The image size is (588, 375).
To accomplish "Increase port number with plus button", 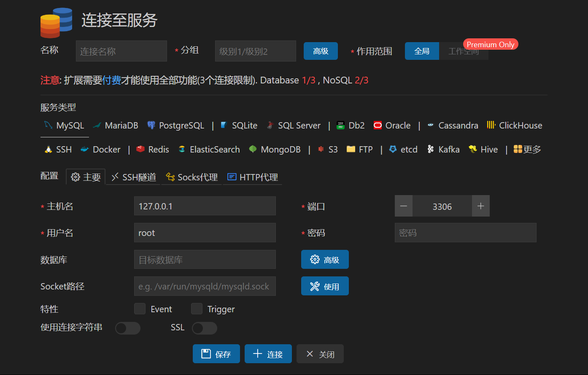I will coord(480,206).
